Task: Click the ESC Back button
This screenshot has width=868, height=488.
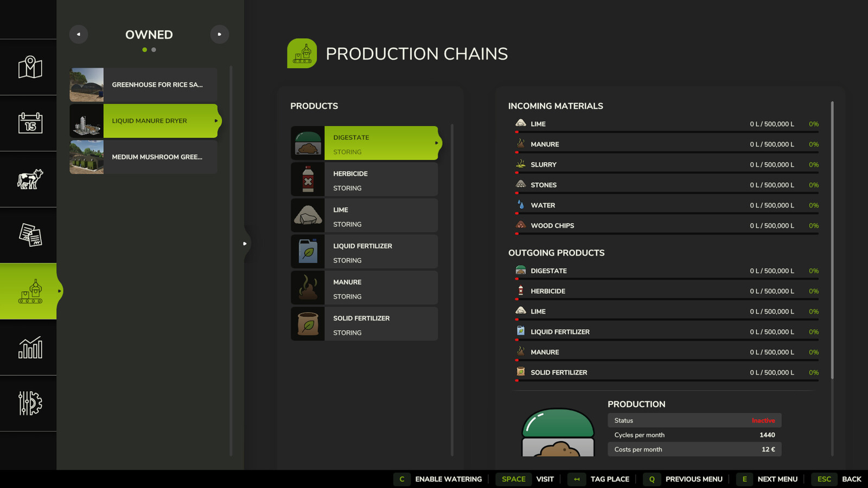Action: (x=839, y=479)
